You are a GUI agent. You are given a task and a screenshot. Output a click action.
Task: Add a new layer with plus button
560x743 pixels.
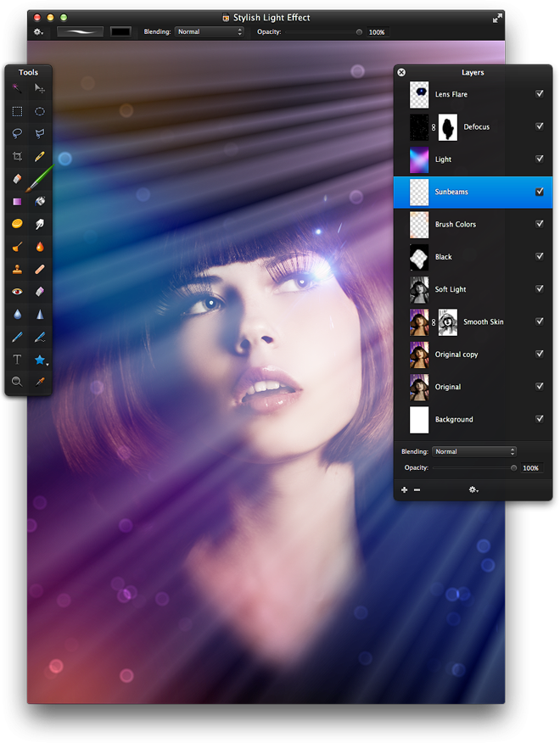(404, 490)
